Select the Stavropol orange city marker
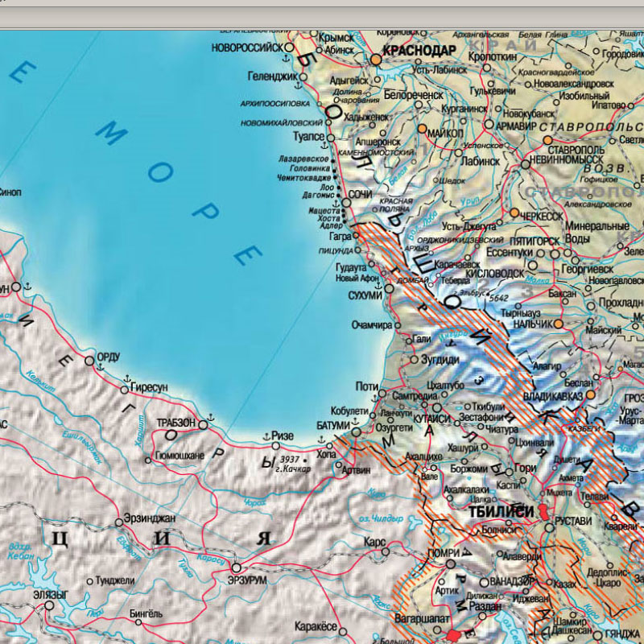Image resolution: width=644 pixels, height=644 pixels. (x=547, y=139)
